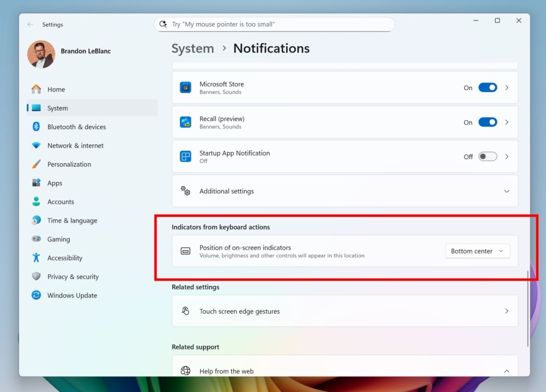Select System in the breadcrumb
The height and width of the screenshot is (392, 546).
click(x=193, y=48)
